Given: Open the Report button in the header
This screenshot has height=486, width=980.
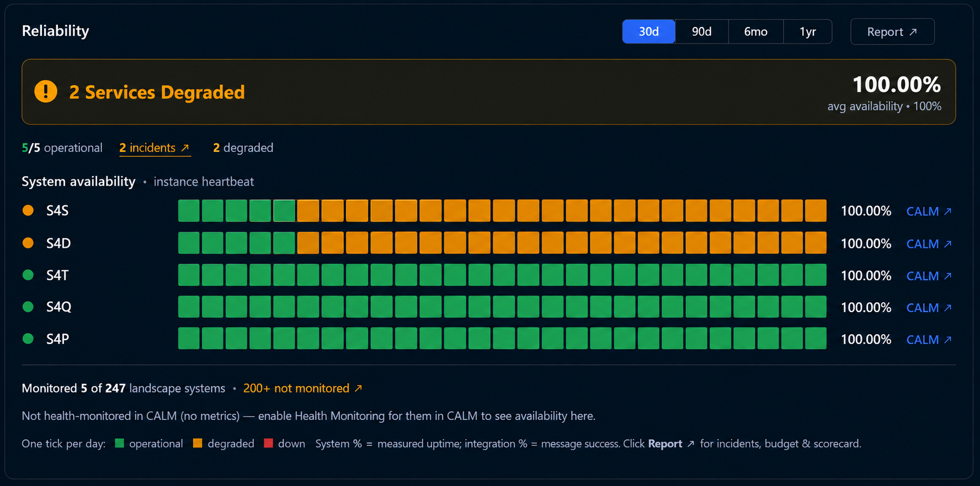Looking at the screenshot, I should [892, 31].
